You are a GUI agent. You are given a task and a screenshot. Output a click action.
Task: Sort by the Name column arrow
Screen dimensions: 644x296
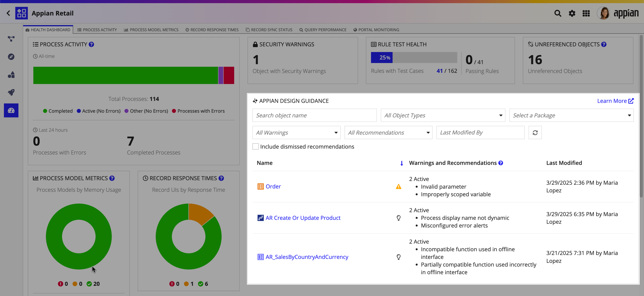click(x=402, y=163)
